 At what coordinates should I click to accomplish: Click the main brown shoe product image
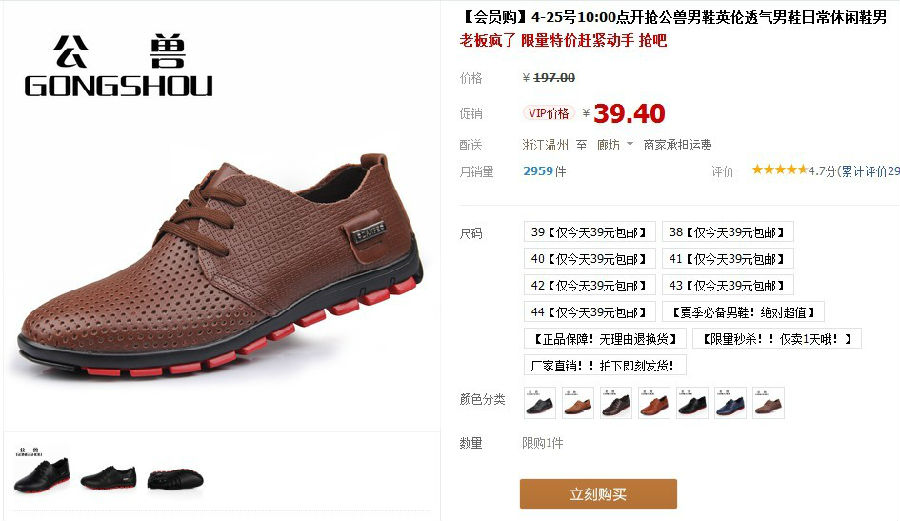click(x=221, y=267)
